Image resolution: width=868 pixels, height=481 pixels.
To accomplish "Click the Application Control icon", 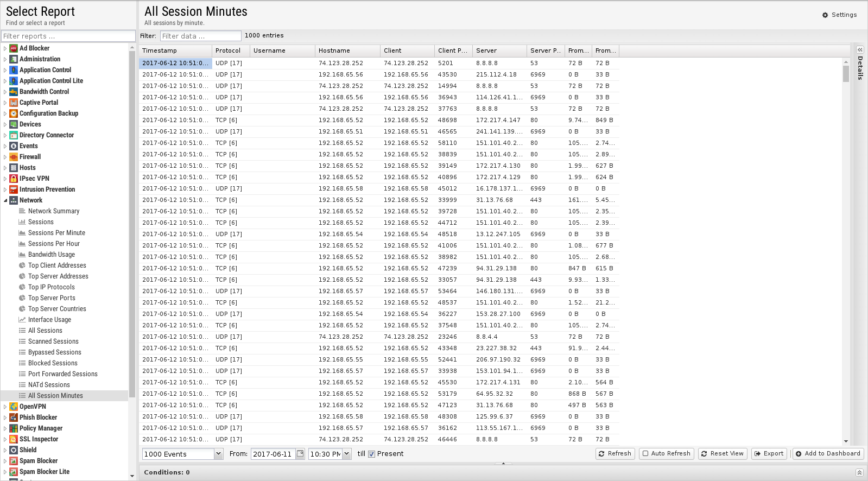I will pyautogui.click(x=14, y=70).
